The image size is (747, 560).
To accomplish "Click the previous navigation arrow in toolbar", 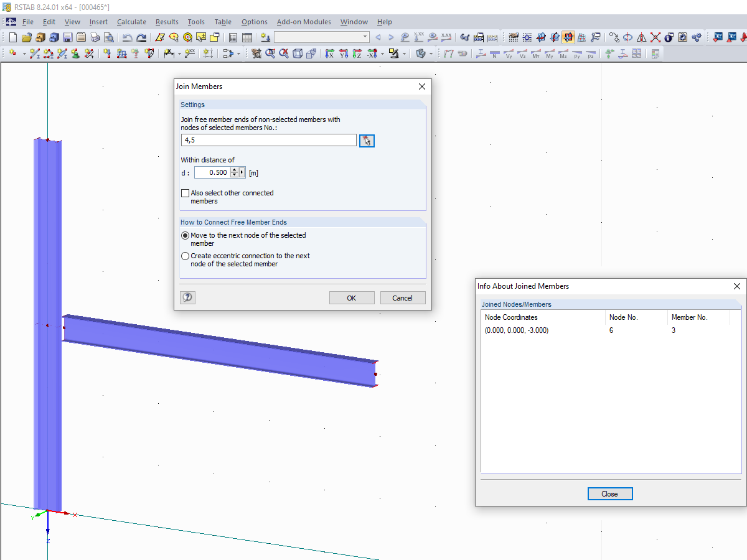I will (x=378, y=37).
